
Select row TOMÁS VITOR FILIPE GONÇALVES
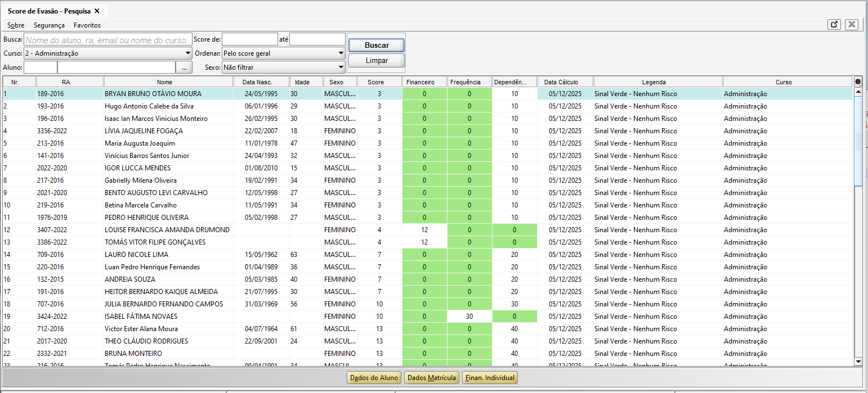pyautogui.click(x=428, y=242)
